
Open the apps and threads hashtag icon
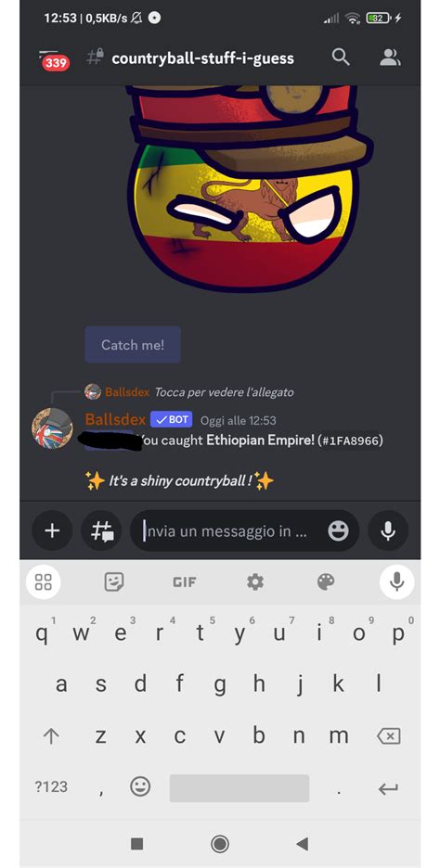[x=102, y=530]
